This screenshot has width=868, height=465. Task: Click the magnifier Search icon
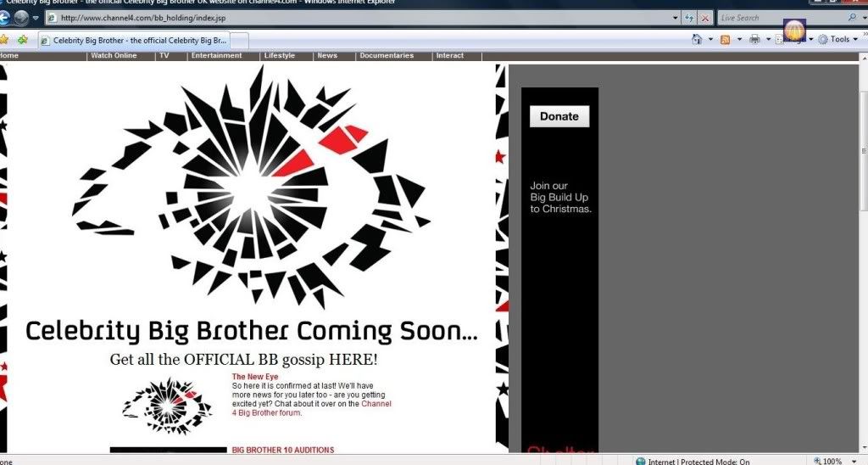click(852, 18)
